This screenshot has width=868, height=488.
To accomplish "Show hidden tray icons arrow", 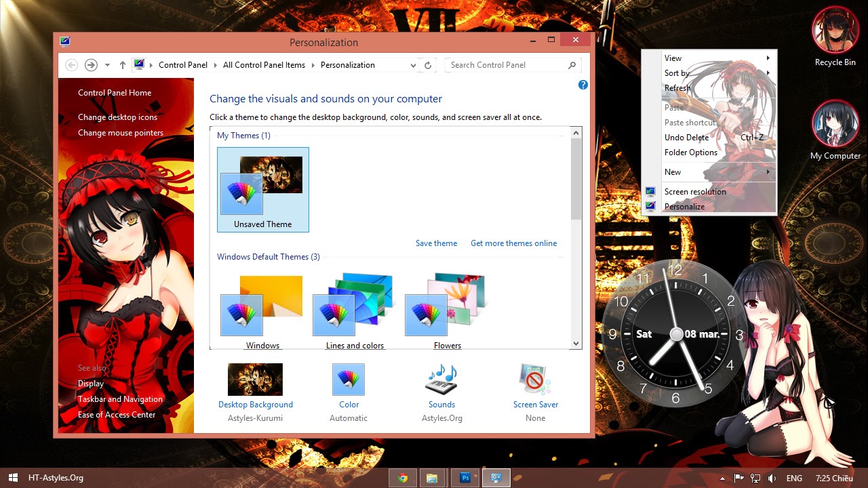I will tap(723, 479).
